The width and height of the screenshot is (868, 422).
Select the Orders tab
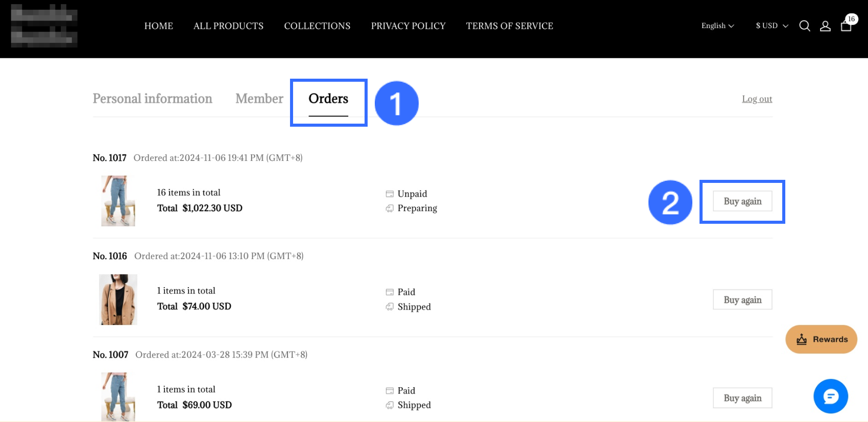pyautogui.click(x=328, y=99)
